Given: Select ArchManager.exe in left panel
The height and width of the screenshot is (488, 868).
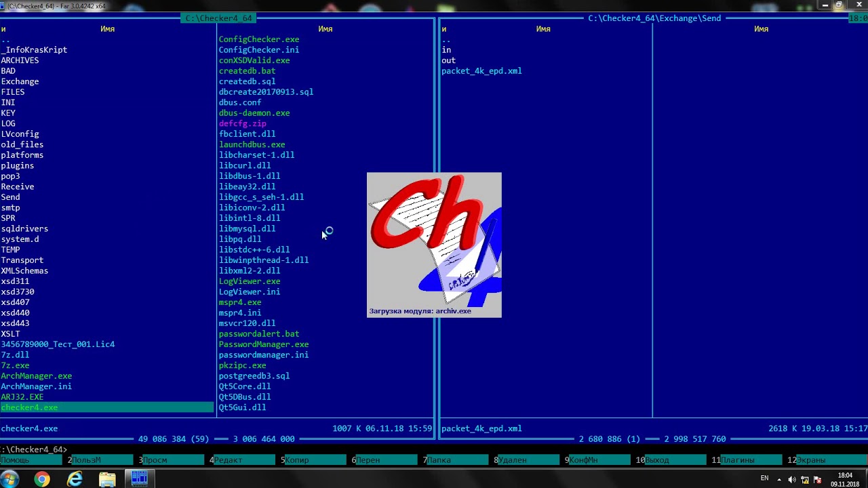Looking at the screenshot, I should (37, 375).
